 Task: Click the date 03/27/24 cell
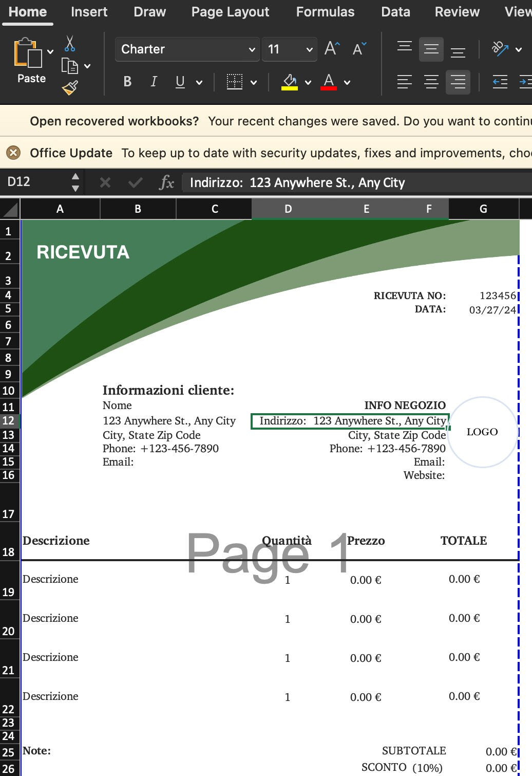click(492, 310)
